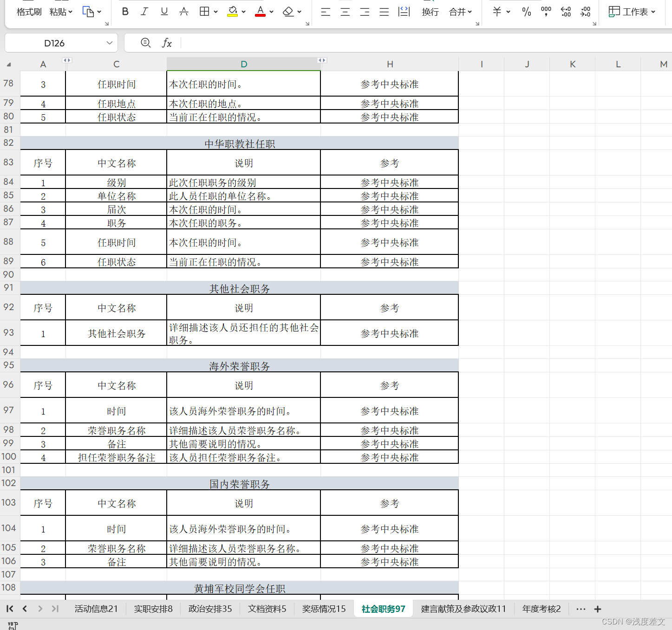Click the copy icon
The height and width of the screenshot is (630, 672).
point(88,12)
